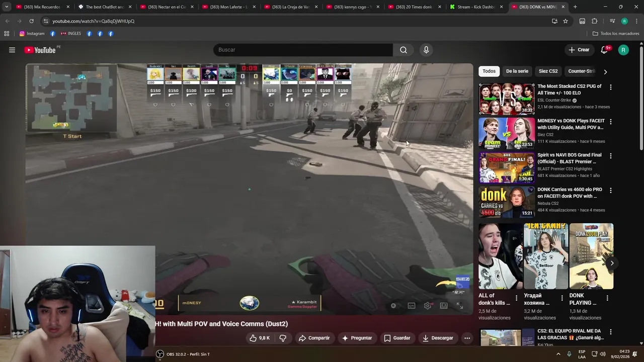
Task: Click the Preguntar button
Action: coord(357,338)
